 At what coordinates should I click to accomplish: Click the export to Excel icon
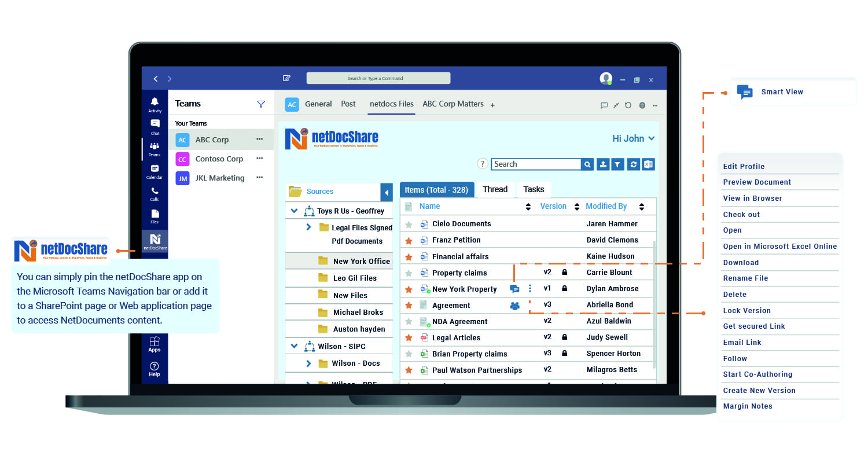coord(648,164)
